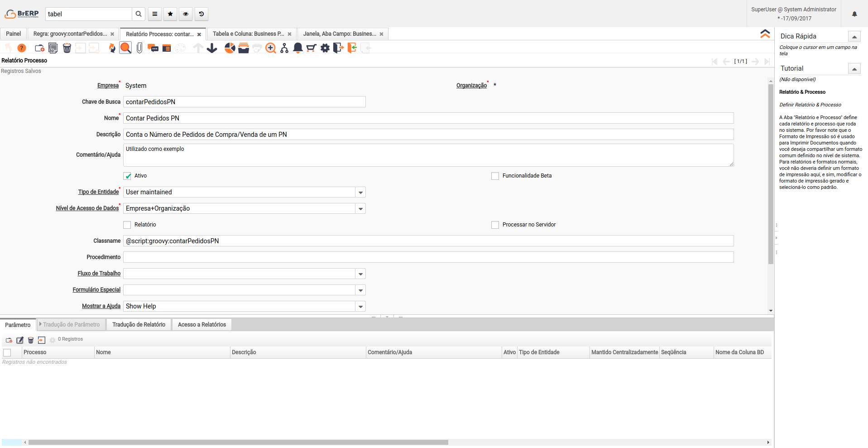This screenshot has height=448, width=868.
Task: Switch to the Tradução de Relatório tab
Action: coord(139,324)
